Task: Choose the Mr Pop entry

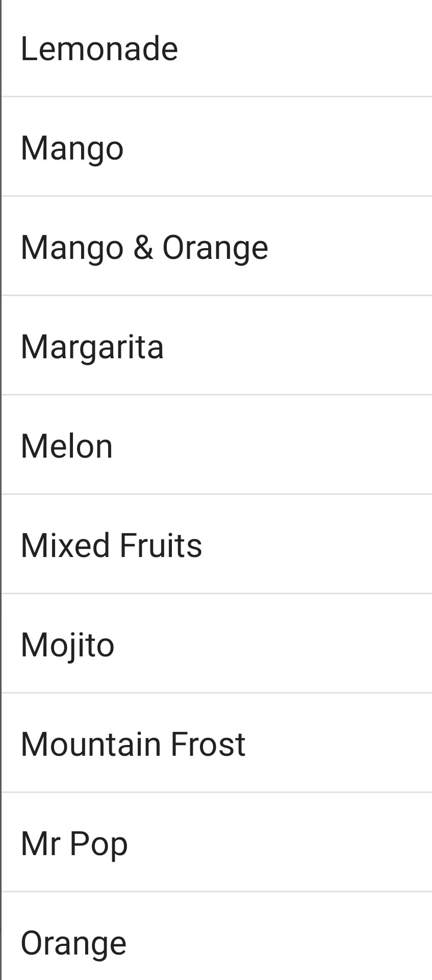Action: click(74, 844)
